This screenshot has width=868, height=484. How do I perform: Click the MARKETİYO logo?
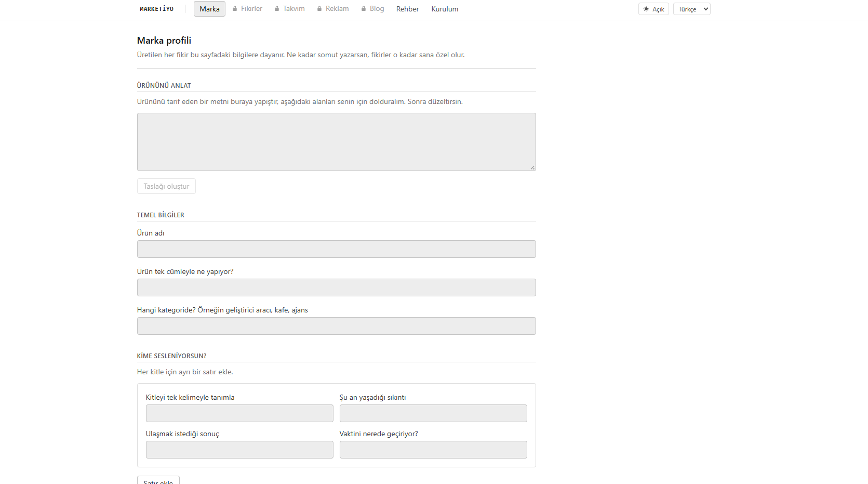click(156, 9)
